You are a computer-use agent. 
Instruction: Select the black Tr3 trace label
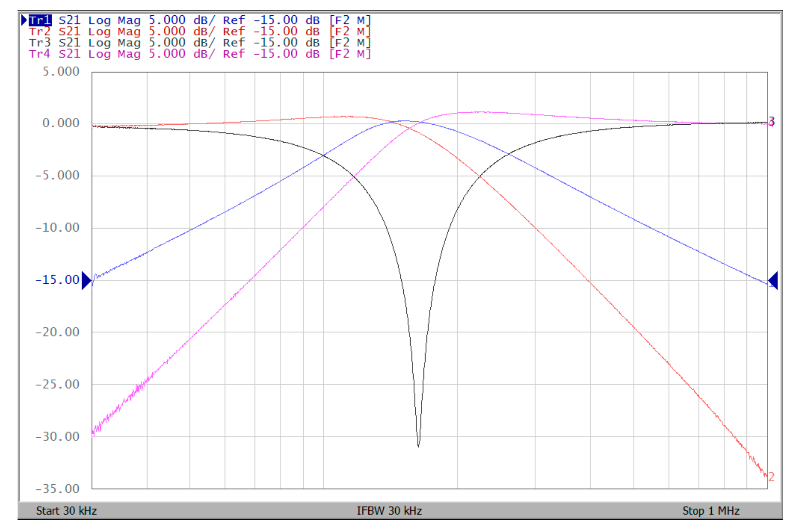(x=40, y=43)
